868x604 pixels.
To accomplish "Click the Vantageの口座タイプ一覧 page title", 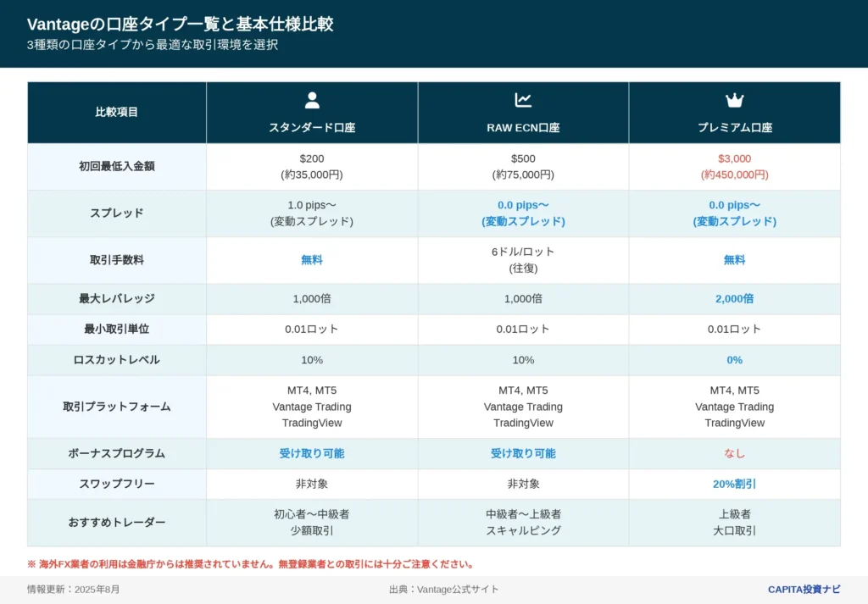I will click(180, 25).
